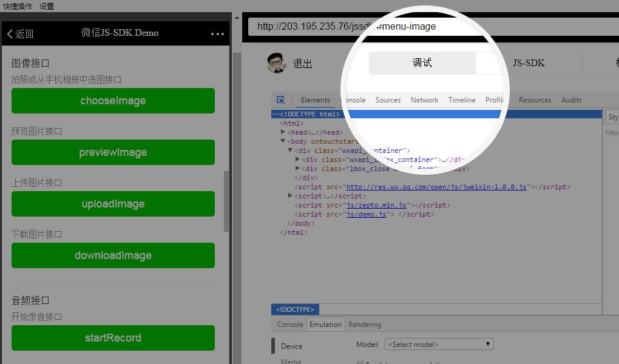Open the Sources devtools tab
This screenshot has width=619, height=364.
(388, 100)
